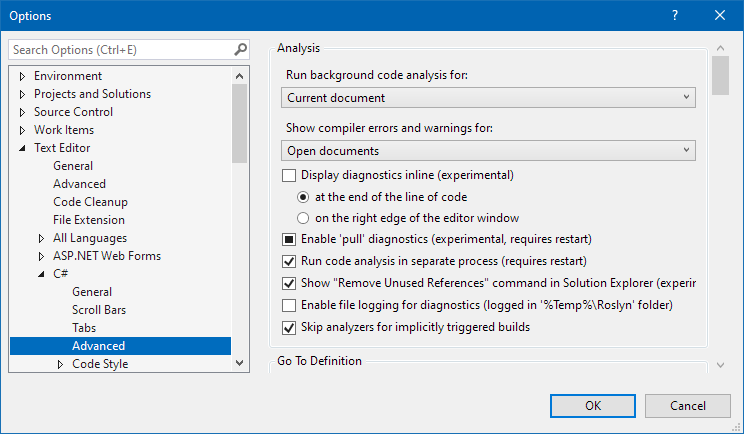Open the background code analysis dropdown
Screen dimensions: 744x434
488,98
